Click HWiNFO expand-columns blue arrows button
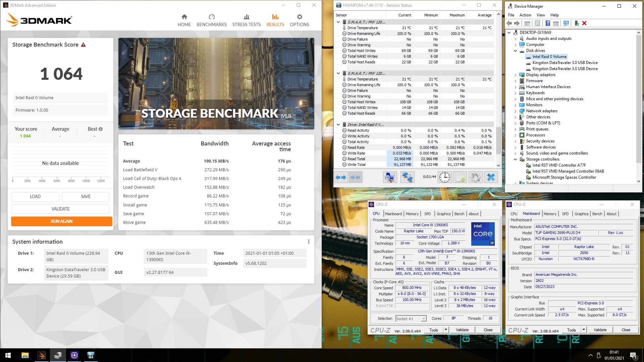 pyautogui.click(x=341, y=177)
